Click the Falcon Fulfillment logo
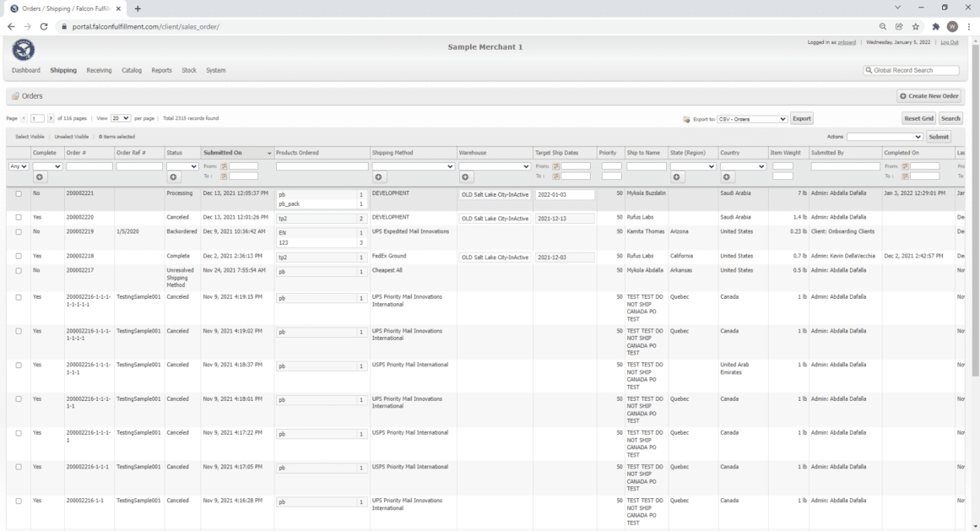Image resolution: width=980 pixels, height=531 pixels. pos(23,49)
